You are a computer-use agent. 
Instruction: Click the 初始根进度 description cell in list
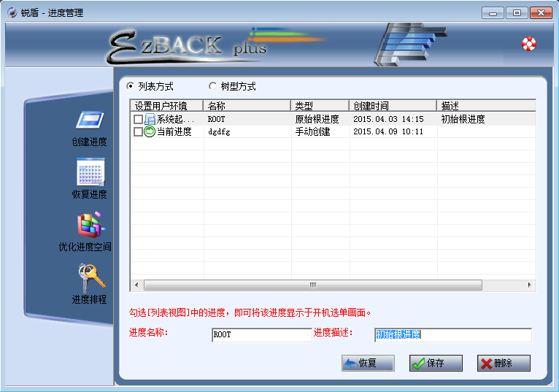pyautogui.click(x=463, y=119)
